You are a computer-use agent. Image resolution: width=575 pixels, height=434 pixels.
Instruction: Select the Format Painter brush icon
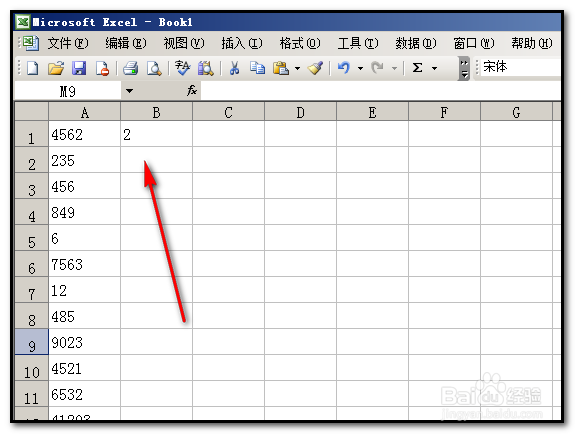click(315, 68)
